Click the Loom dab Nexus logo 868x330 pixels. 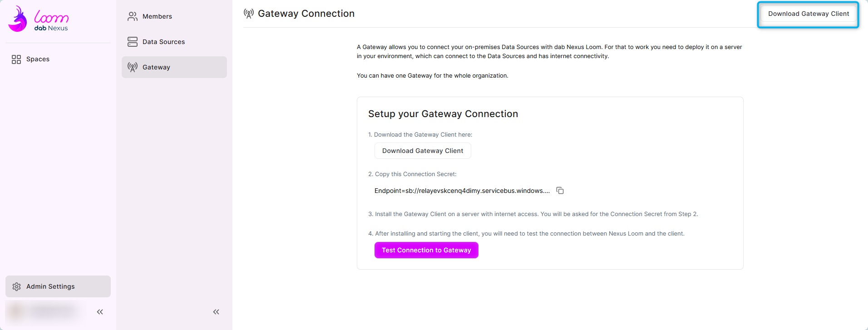click(x=38, y=19)
